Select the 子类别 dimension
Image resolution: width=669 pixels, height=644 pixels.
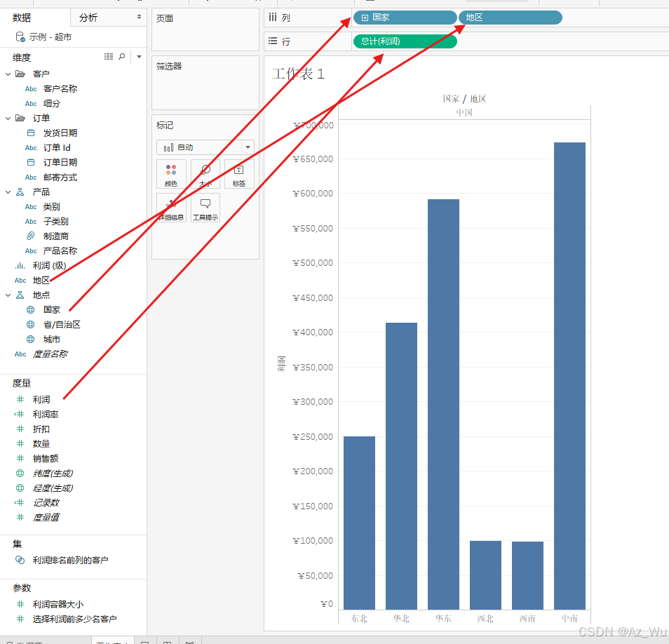click(x=56, y=222)
